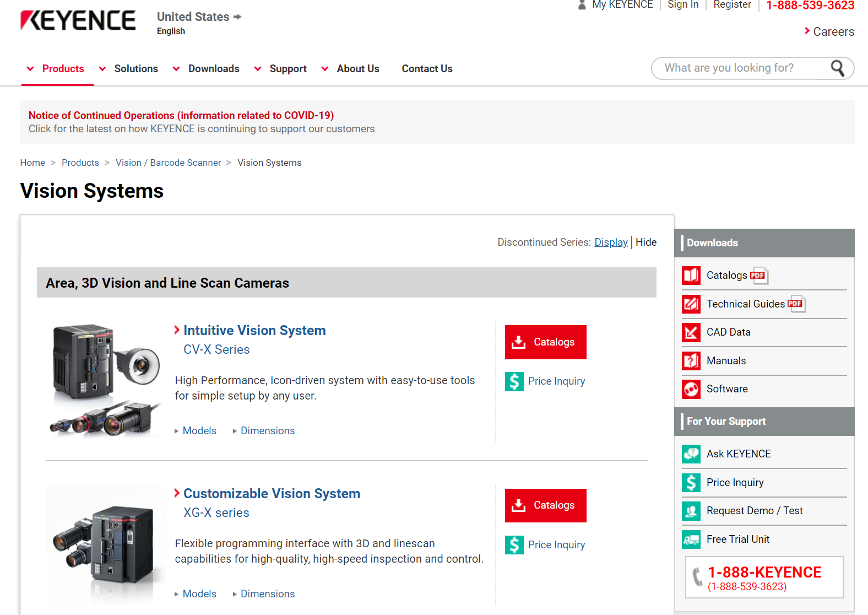The height and width of the screenshot is (615, 868).
Task: Open the Catalogs icon in Downloads sidebar
Action: (x=691, y=276)
